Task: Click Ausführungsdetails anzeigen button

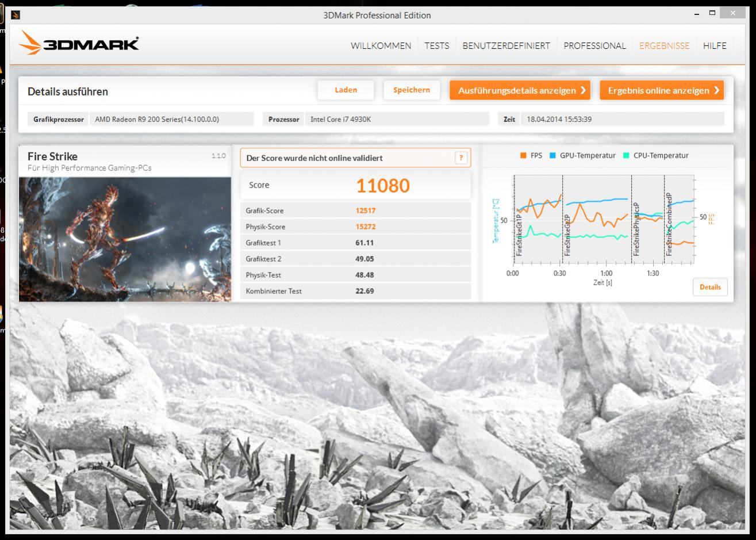Action: pyautogui.click(x=520, y=90)
